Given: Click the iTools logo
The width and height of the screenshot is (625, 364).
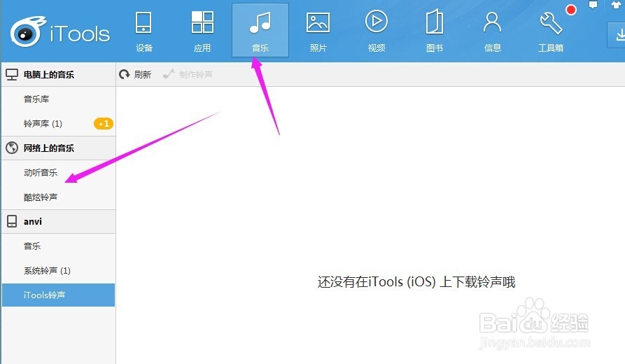Looking at the screenshot, I should pos(59,32).
